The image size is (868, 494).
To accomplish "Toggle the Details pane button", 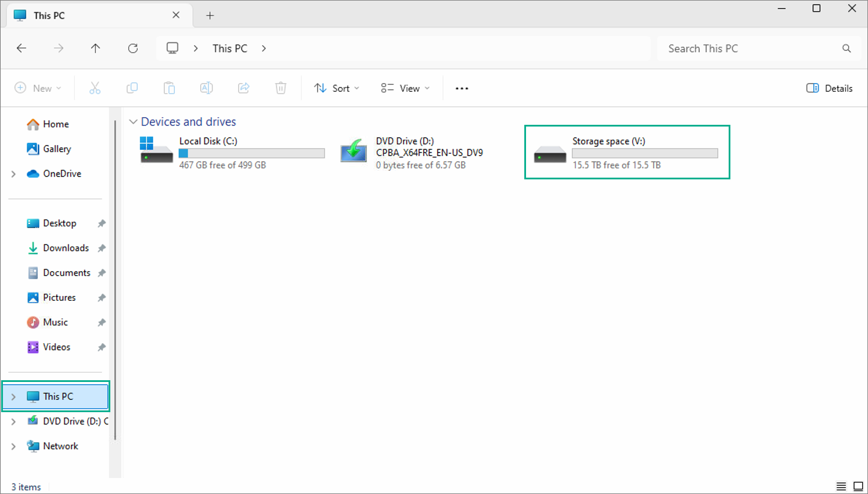I will pos(829,88).
